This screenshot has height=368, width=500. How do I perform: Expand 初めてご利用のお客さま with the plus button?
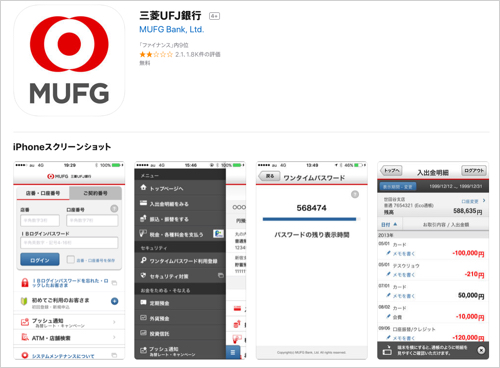coord(114,301)
